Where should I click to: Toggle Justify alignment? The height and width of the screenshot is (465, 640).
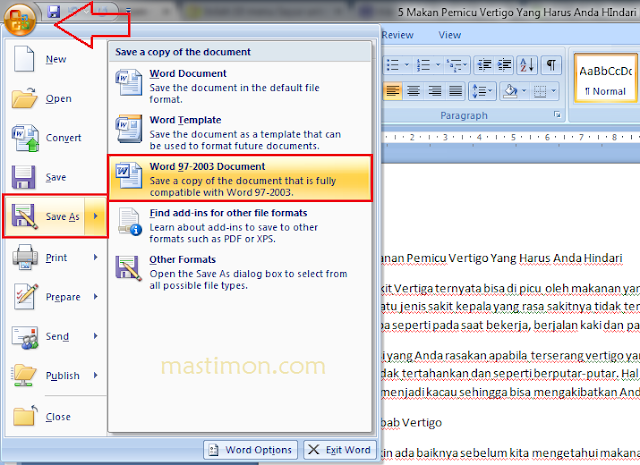456,91
